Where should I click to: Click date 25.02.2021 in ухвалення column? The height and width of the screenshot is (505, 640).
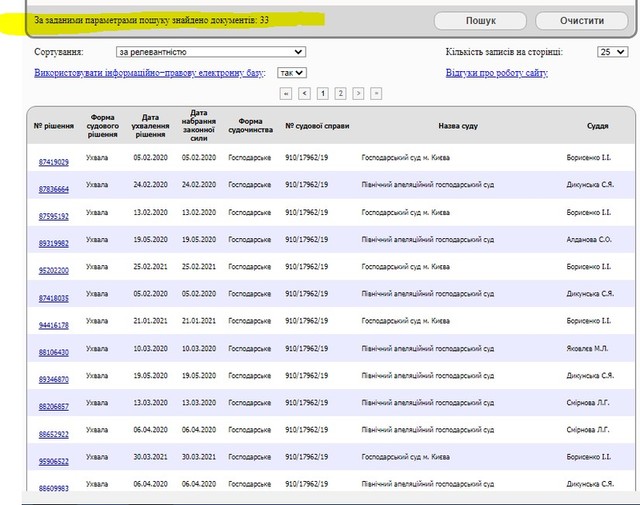tap(150, 267)
